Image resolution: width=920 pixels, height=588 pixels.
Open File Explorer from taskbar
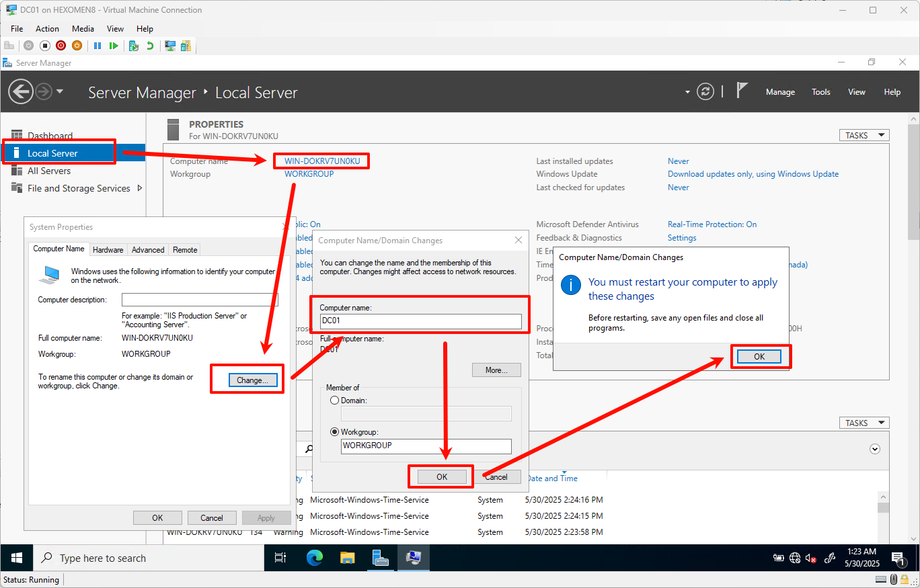point(347,558)
